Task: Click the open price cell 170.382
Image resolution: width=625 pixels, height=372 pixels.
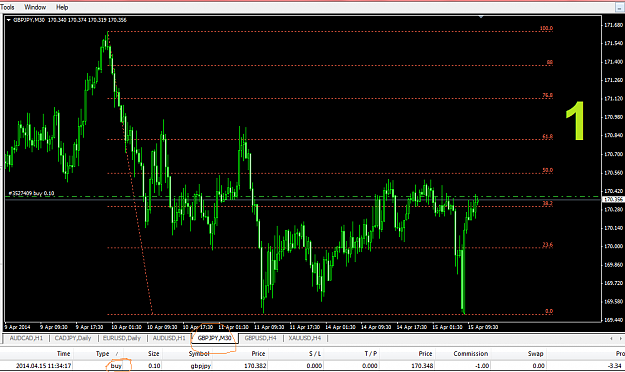Action: [255, 366]
